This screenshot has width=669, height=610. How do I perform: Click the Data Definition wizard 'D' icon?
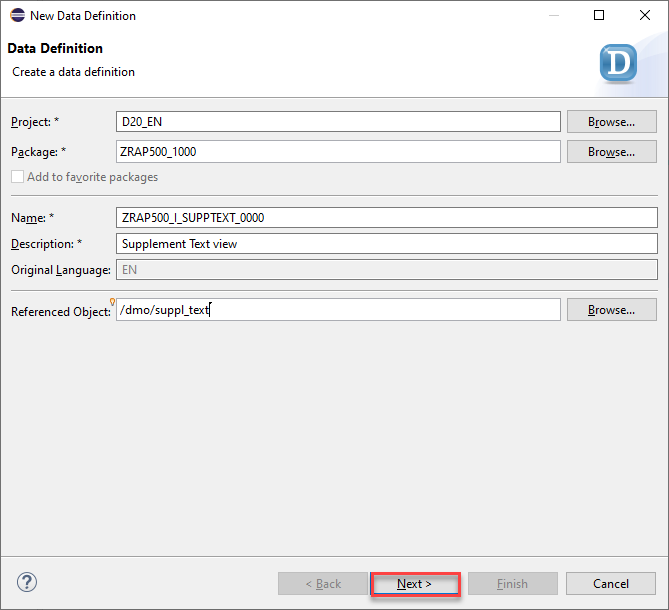pos(618,63)
